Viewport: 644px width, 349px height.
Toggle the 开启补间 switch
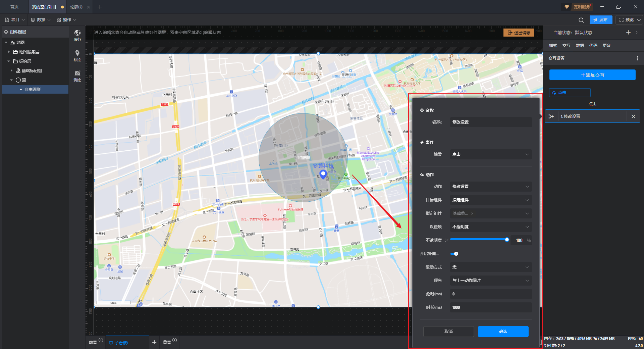point(454,254)
